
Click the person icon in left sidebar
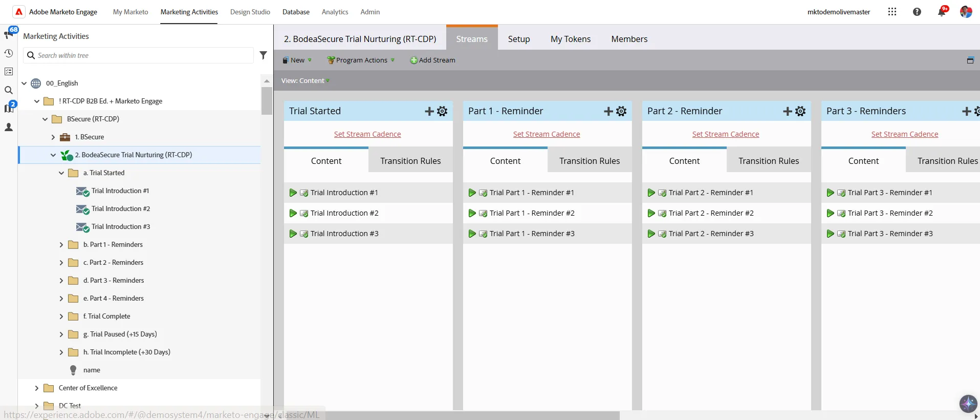(9, 127)
